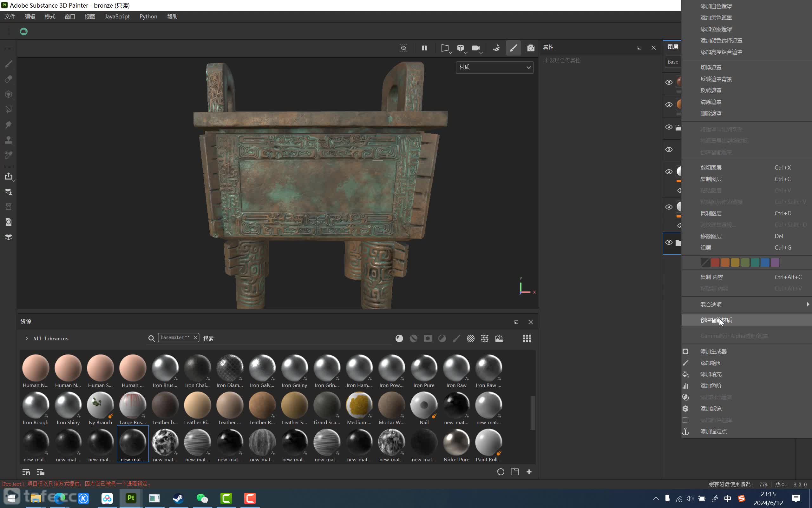
Task: Click the Substance icon below the menu bar
Action: click(23, 31)
